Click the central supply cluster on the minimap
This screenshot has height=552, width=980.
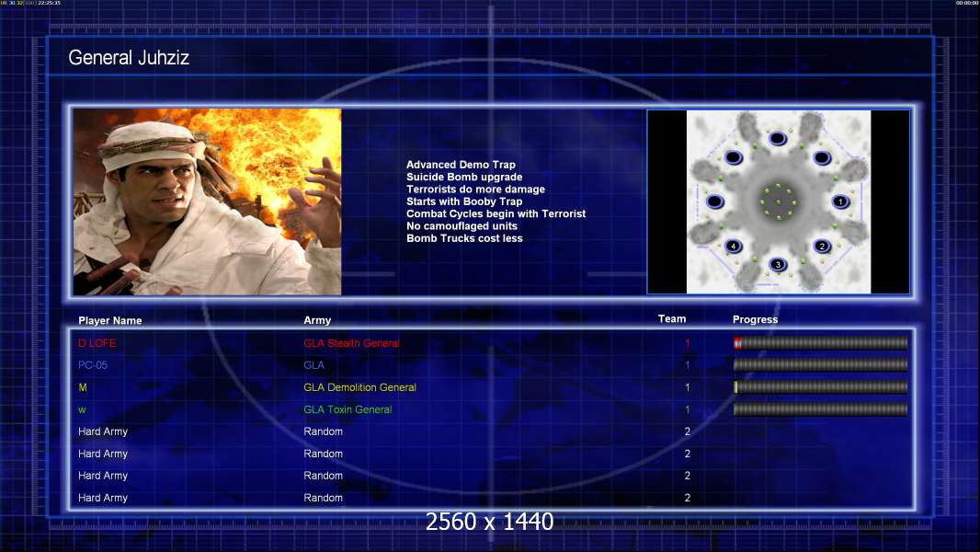[x=778, y=201]
